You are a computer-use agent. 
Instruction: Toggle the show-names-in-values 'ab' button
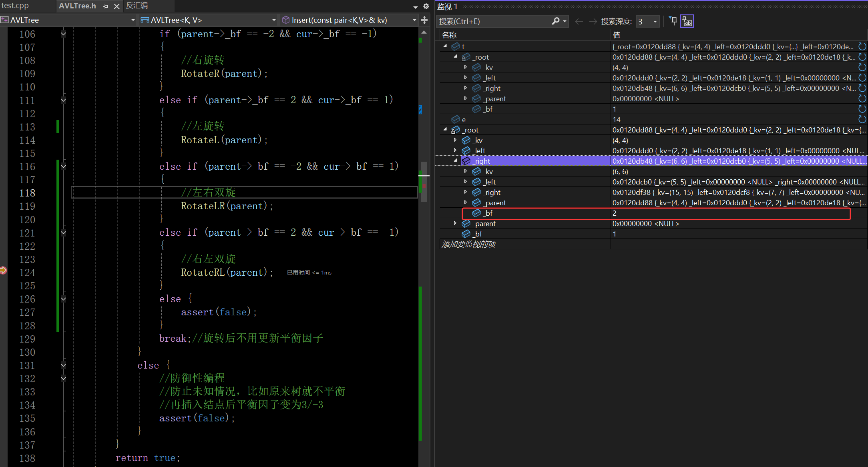[687, 21]
